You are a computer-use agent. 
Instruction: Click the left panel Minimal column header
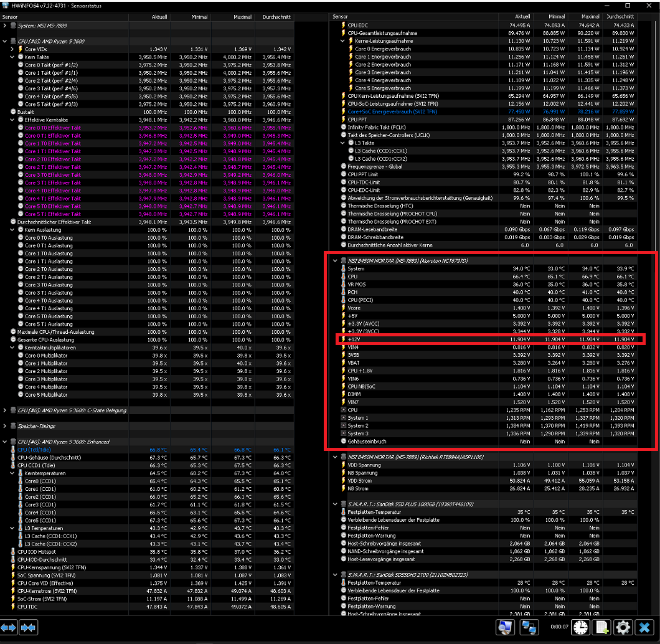coord(191,17)
